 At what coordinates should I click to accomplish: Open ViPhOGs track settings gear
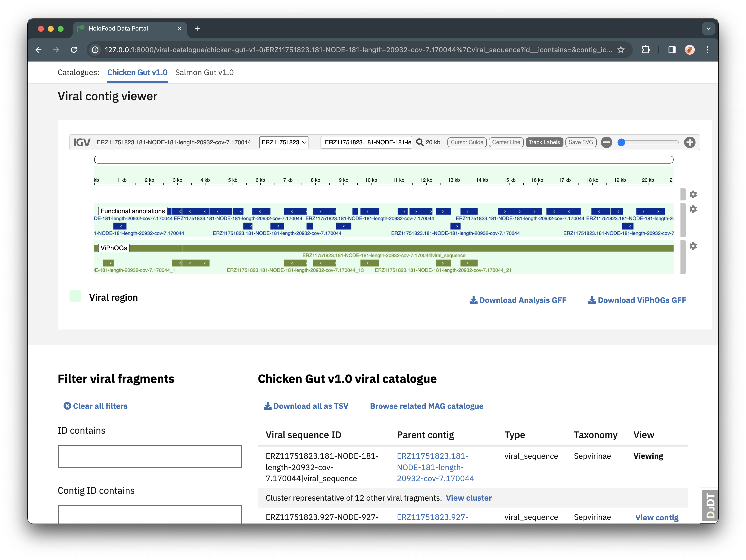693,246
